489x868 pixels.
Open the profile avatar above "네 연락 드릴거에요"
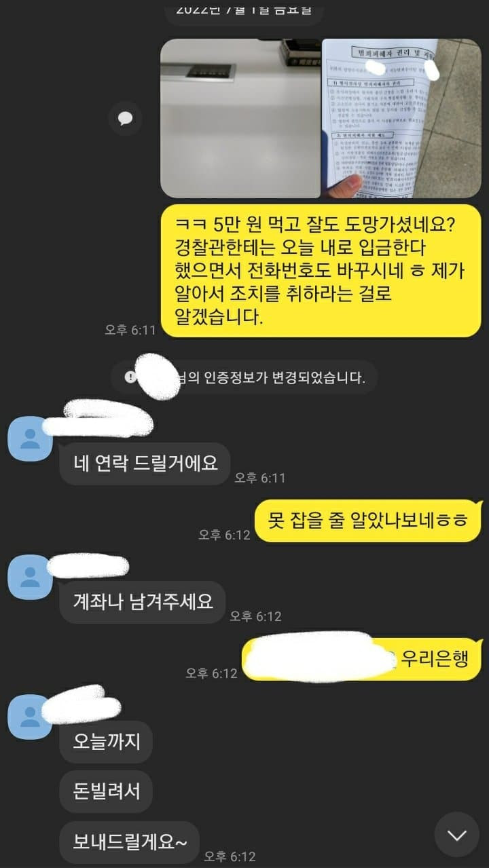pyautogui.click(x=30, y=438)
